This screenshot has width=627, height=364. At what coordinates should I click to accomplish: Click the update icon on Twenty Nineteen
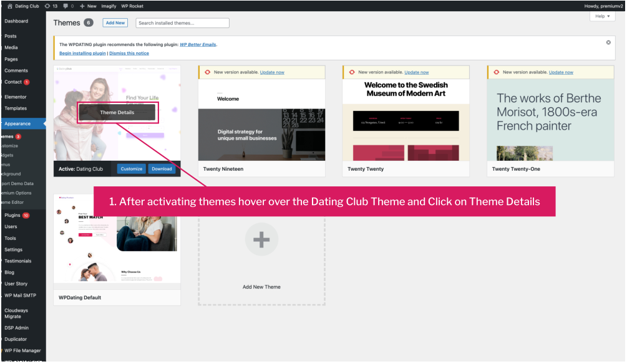pos(207,72)
